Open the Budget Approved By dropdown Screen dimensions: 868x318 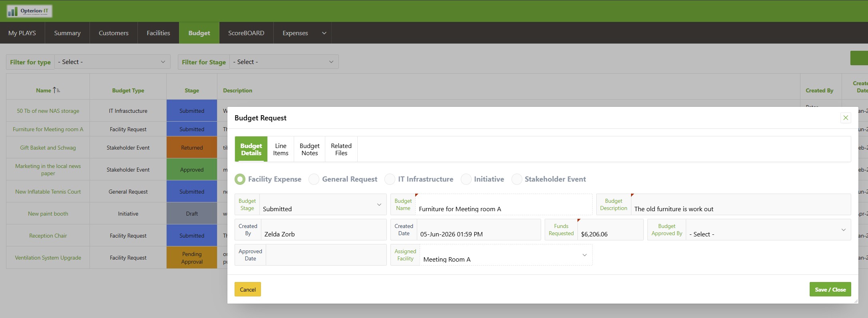(768, 230)
